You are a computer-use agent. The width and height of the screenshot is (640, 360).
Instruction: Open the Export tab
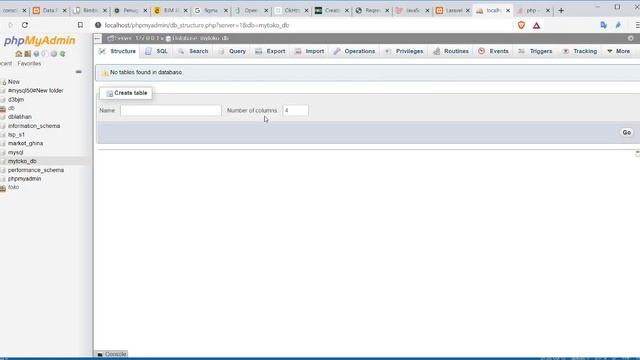pos(270,51)
